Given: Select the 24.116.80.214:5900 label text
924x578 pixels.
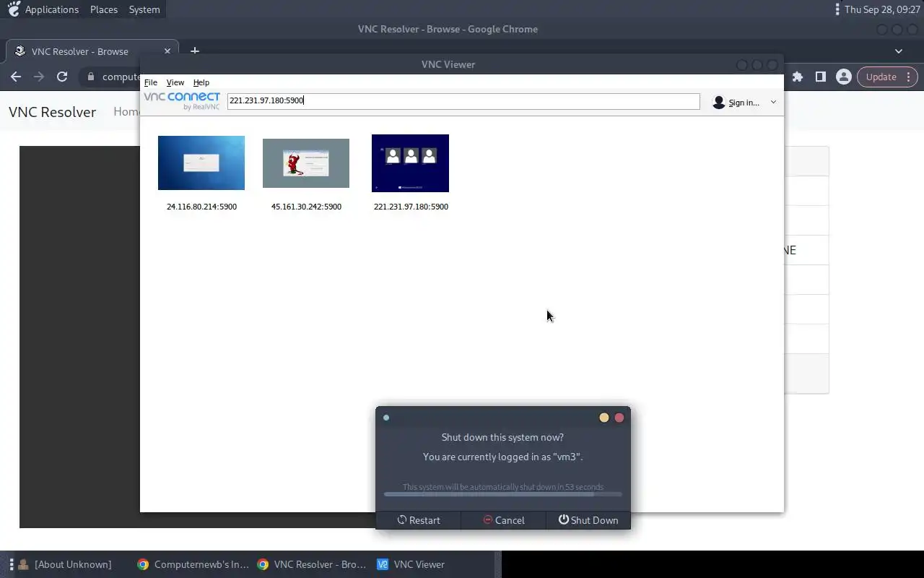Looking at the screenshot, I should [201, 207].
